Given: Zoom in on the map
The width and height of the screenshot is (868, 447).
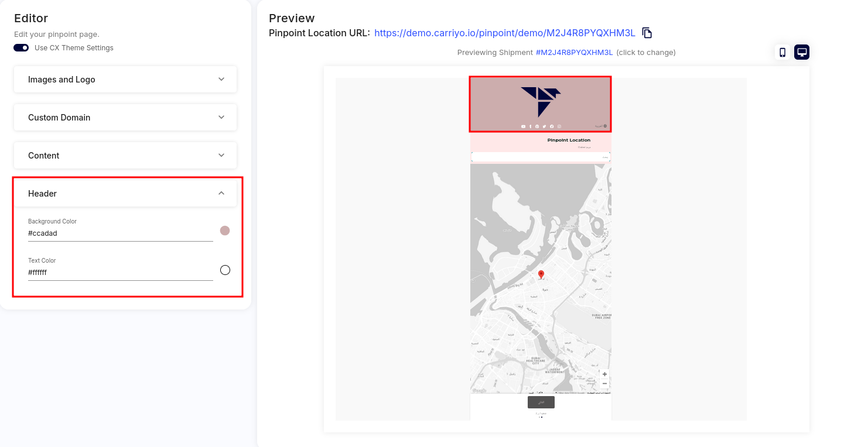Looking at the screenshot, I should point(604,374).
